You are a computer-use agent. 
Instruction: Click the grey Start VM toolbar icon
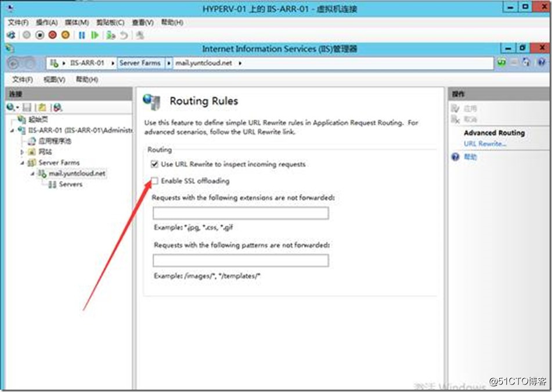click(27, 35)
